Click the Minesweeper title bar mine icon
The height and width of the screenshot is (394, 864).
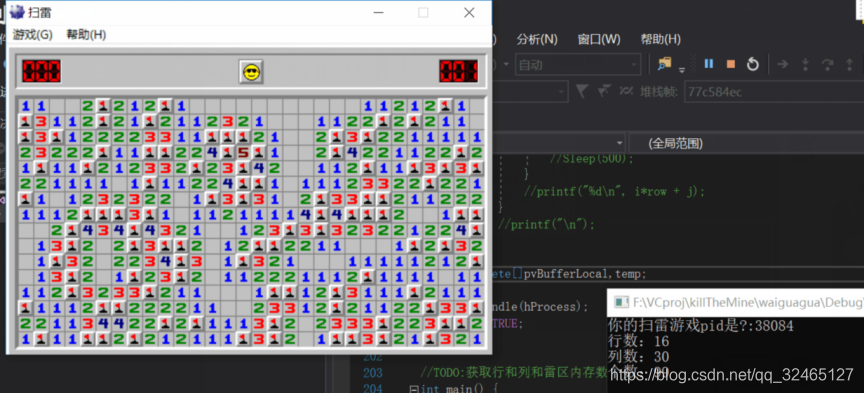click(x=17, y=12)
